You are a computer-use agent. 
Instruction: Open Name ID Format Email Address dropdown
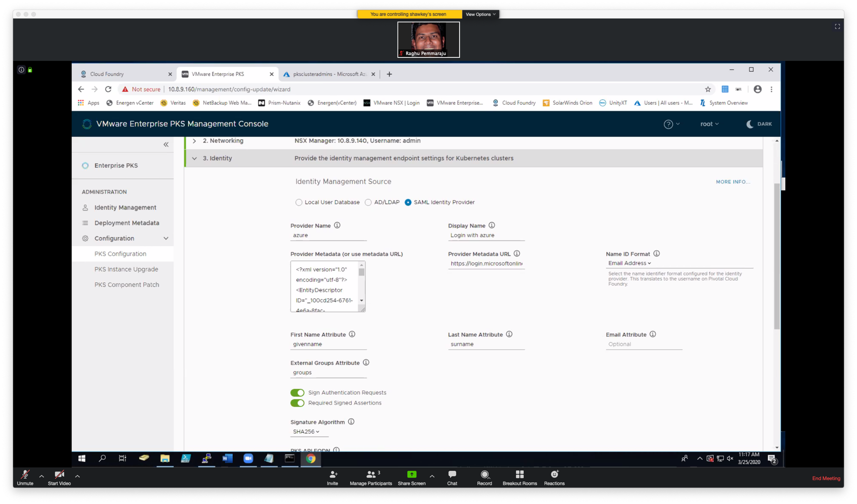click(629, 263)
